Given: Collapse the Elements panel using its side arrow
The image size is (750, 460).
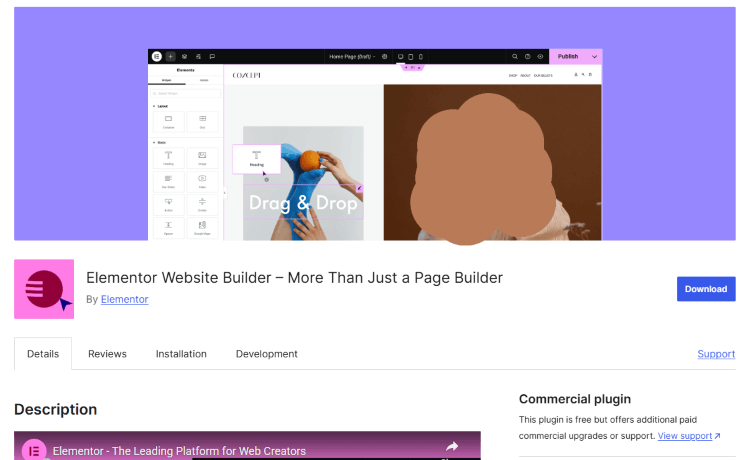Looking at the screenshot, I should click(x=224, y=193).
